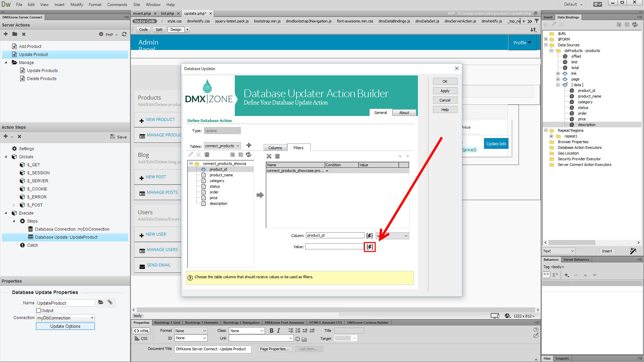Click the Value data picker lightning icon
644x362 pixels.
pyautogui.click(x=370, y=247)
